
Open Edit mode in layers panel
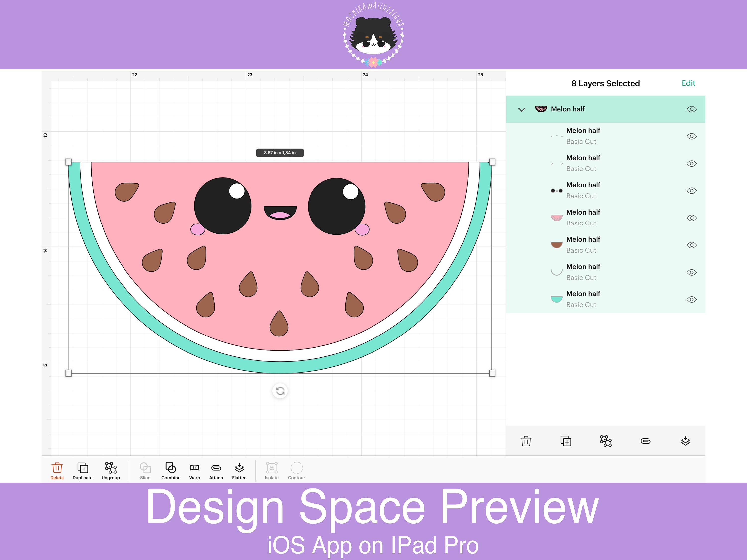tap(688, 83)
